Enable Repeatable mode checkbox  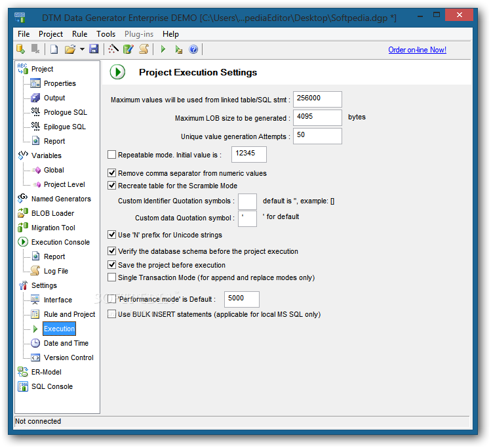point(111,154)
